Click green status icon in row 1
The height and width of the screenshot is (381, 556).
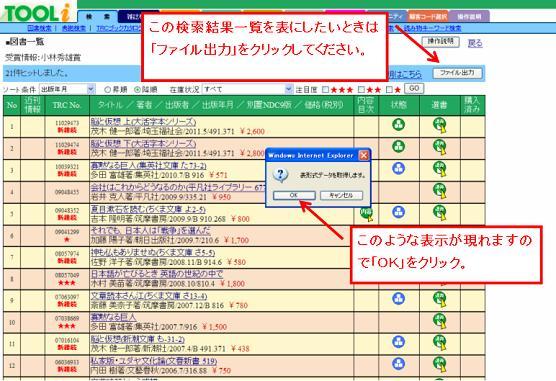coord(399,125)
